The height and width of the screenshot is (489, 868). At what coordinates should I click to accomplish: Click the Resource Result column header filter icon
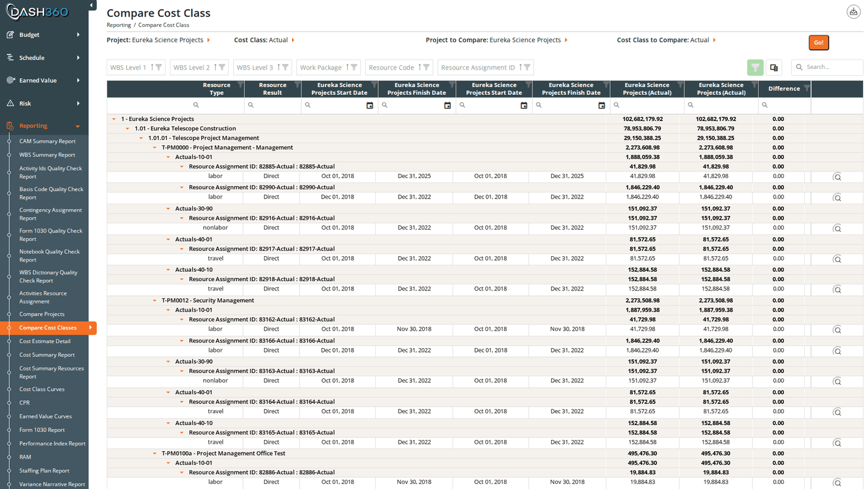(x=297, y=85)
